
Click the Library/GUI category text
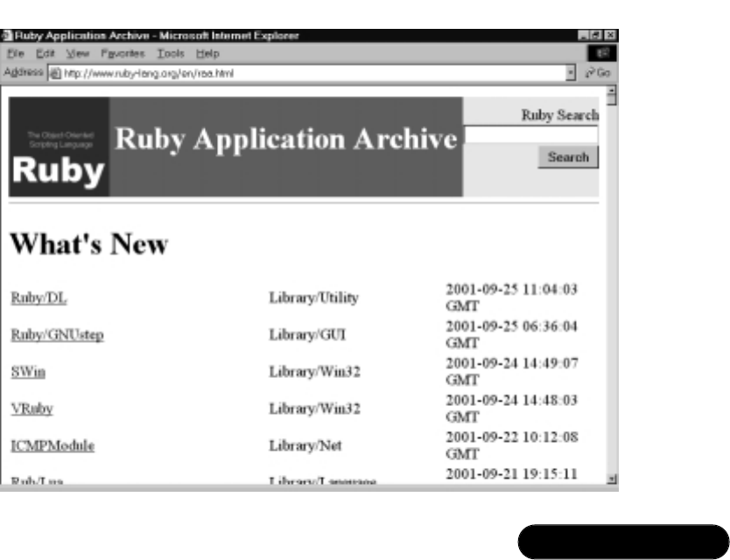pos(307,335)
